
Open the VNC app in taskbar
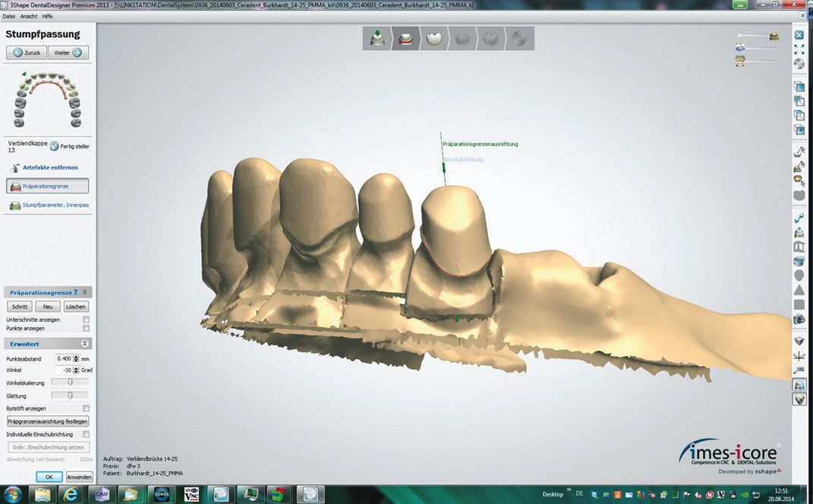[192, 494]
